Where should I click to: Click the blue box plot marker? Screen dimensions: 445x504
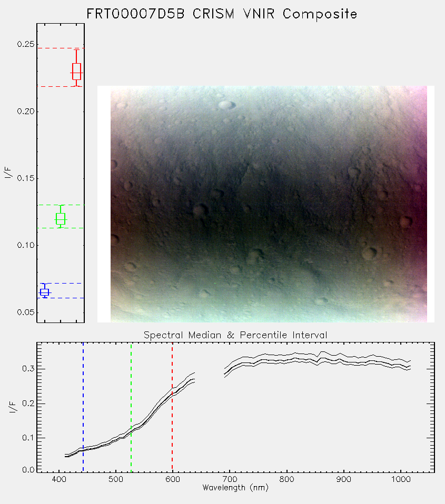coord(44,292)
